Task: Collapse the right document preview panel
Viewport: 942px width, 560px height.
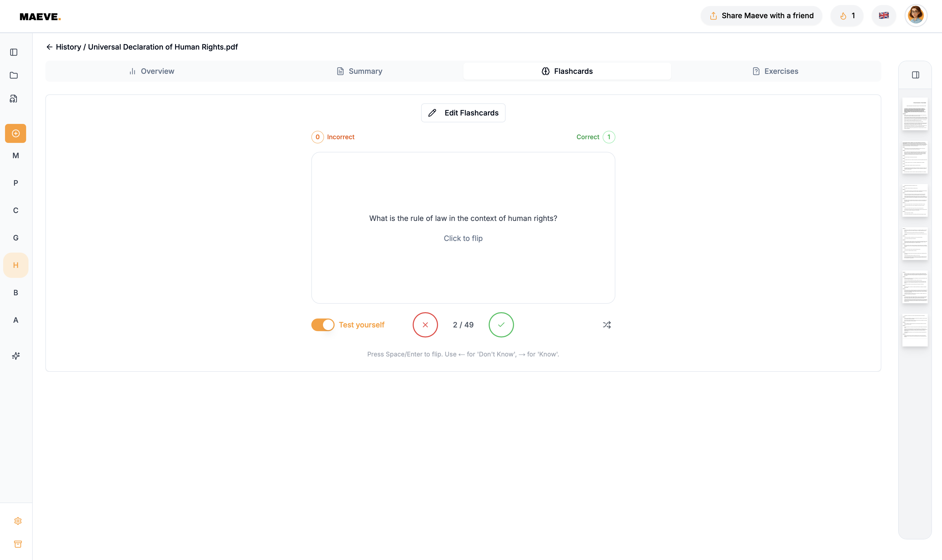Action: [x=915, y=75]
